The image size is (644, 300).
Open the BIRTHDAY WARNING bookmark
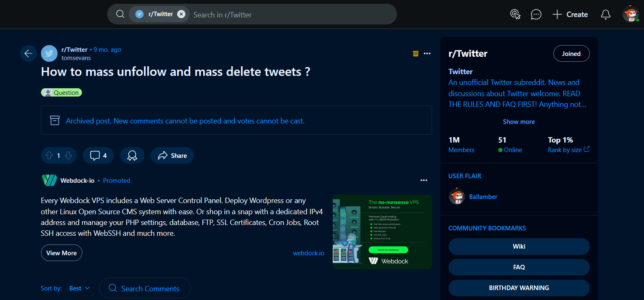(519, 288)
